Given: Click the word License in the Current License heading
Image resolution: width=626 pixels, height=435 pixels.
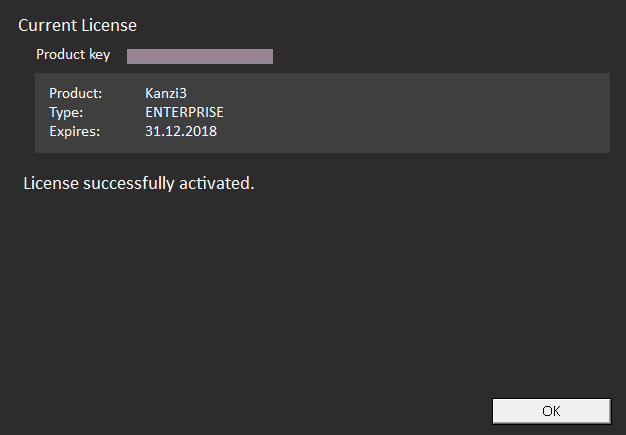Looking at the screenshot, I should [x=111, y=24].
